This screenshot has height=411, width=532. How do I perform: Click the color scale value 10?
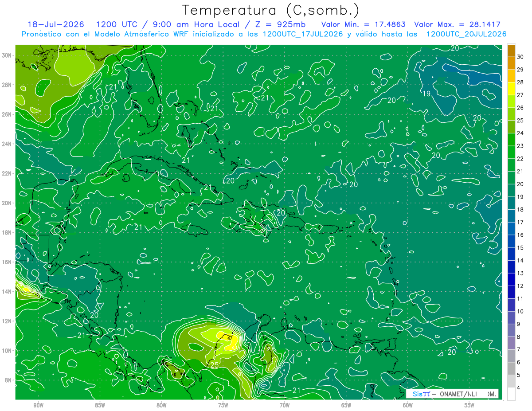[520, 311]
